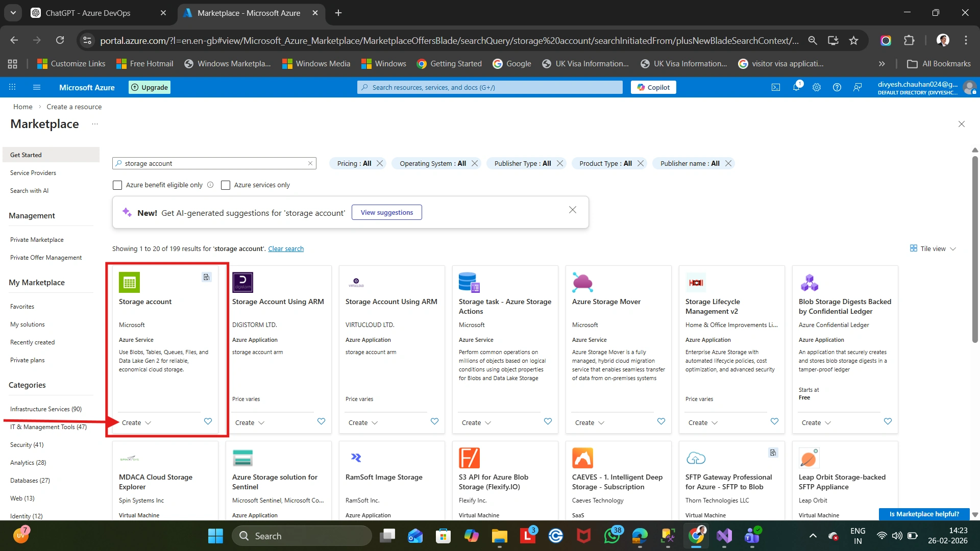980x551 pixels.
Task: Open Cloud Shell from the Azure header
Action: [x=776, y=87]
